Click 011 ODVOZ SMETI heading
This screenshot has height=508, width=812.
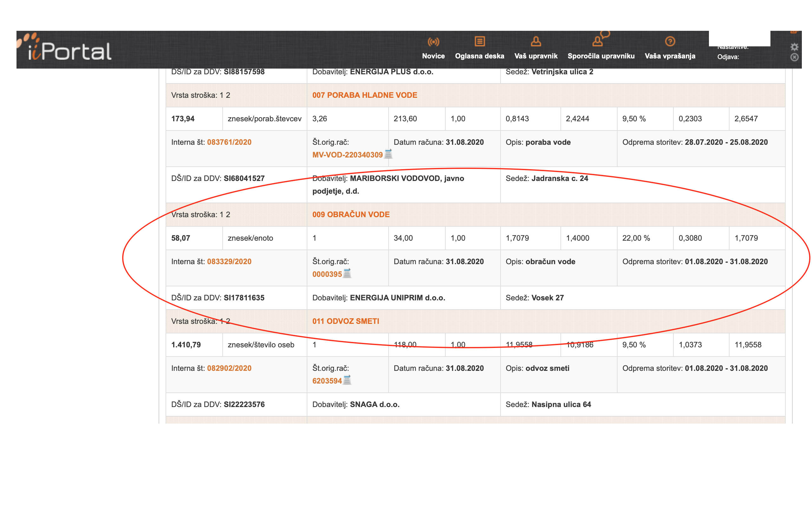click(346, 321)
